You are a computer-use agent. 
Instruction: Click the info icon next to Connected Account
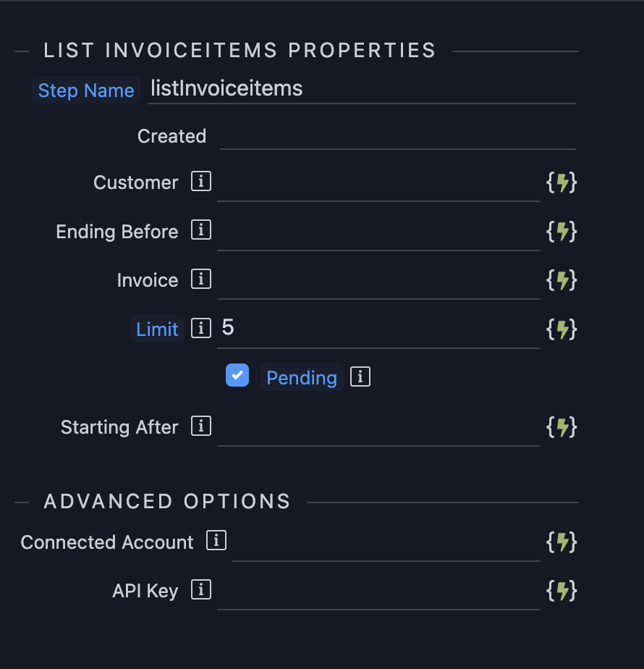pyautogui.click(x=216, y=541)
